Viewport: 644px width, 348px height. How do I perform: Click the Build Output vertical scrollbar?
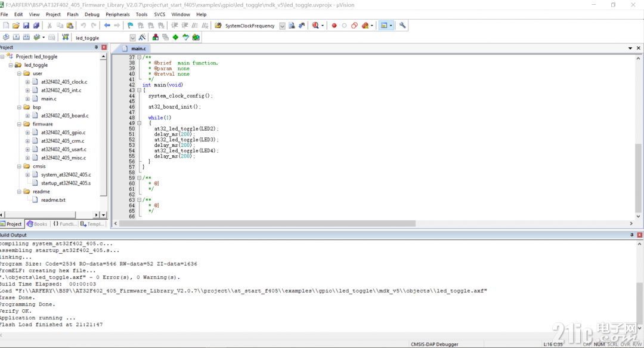click(x=639, y=286)
